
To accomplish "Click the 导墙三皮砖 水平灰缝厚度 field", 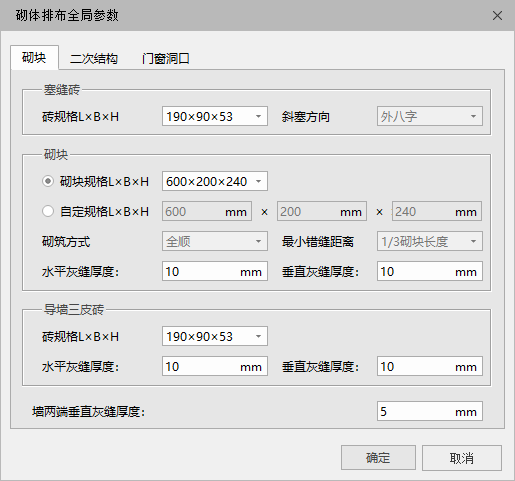I will tap(215, 366).
